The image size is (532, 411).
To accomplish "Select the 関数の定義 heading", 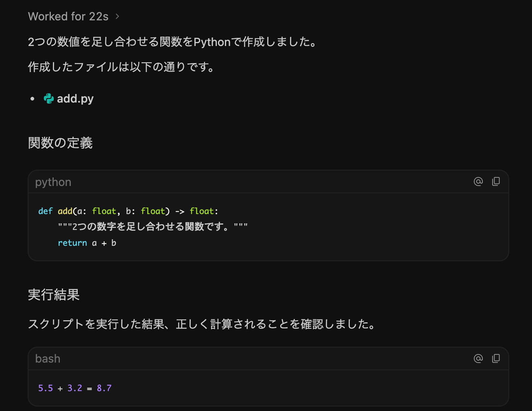I will click(60, 143).
